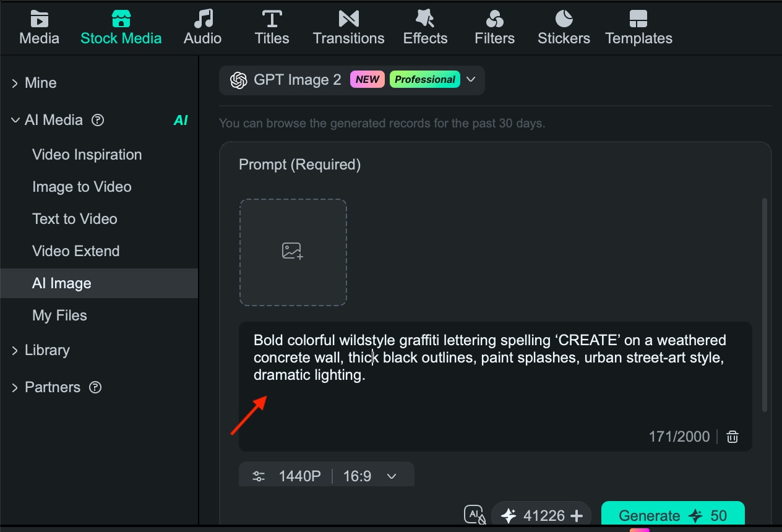The width and height of the screenshot is (782, 532).
Task: Switch to the Templates tab
Action: pos(638,28)
